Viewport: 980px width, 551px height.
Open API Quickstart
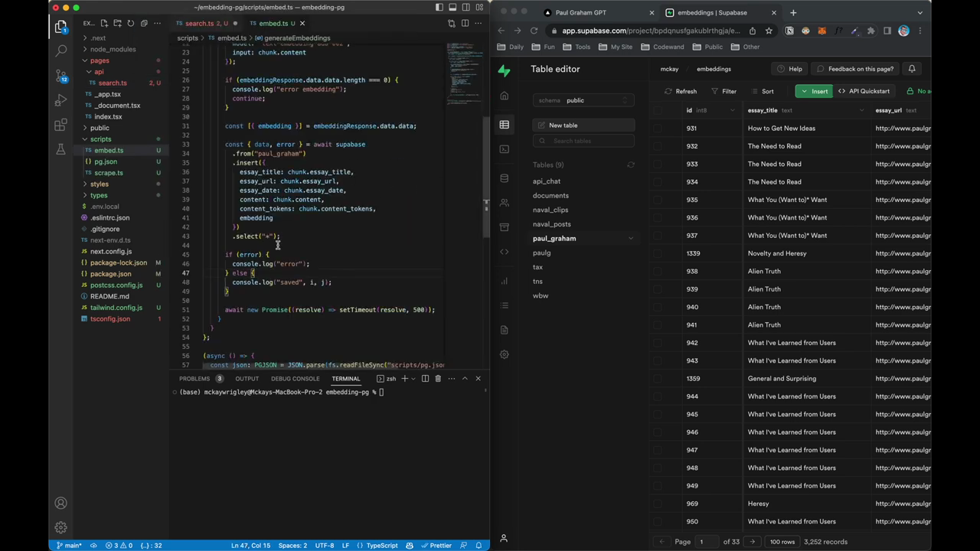point(863,91)
